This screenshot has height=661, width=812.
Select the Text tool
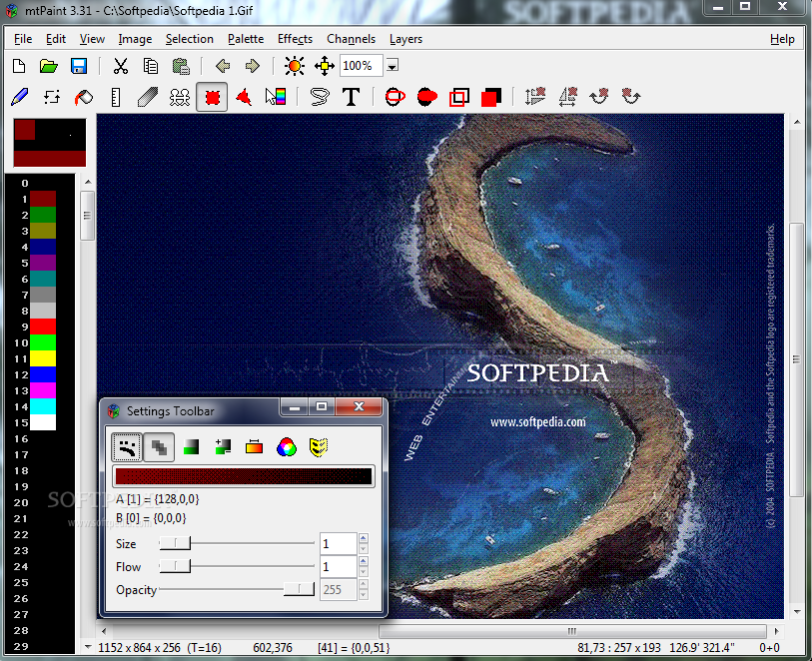tap(351, 97)
